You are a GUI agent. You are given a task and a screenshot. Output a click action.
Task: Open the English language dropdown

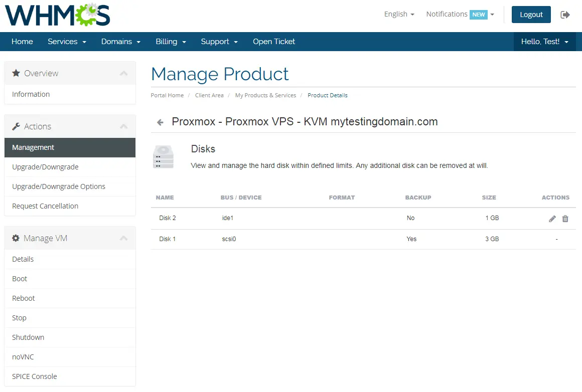pos(399,14)
